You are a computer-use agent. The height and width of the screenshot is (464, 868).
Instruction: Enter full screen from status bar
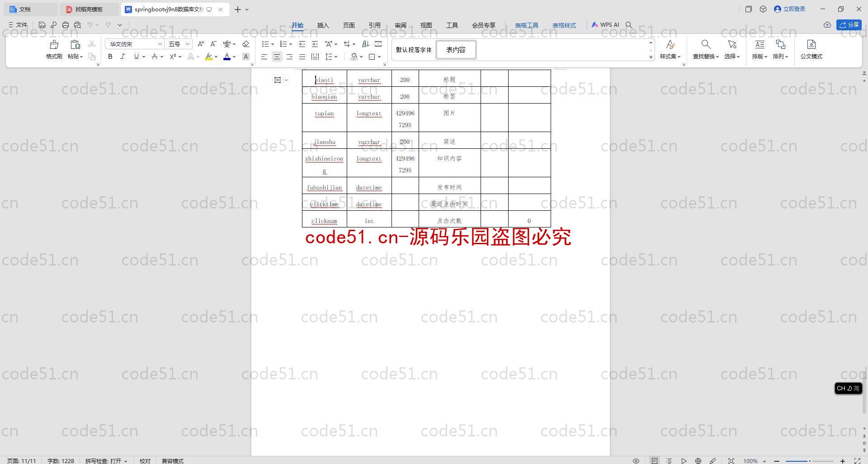click(x=857, y=461)
